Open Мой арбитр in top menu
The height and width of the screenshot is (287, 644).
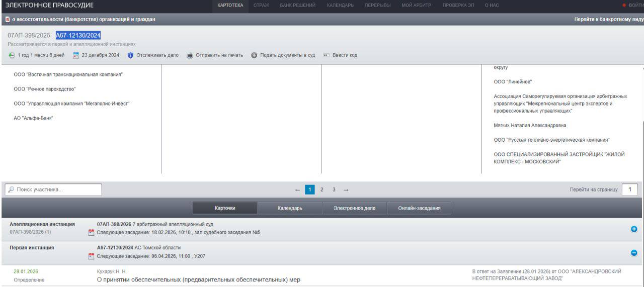pyautogui.click(x=417, y=5)
